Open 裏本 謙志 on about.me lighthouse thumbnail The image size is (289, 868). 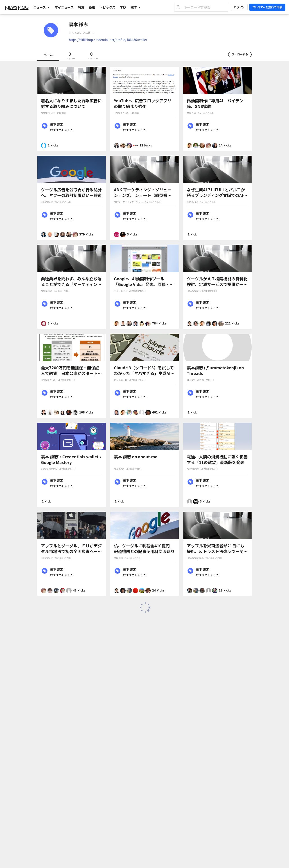144,436
